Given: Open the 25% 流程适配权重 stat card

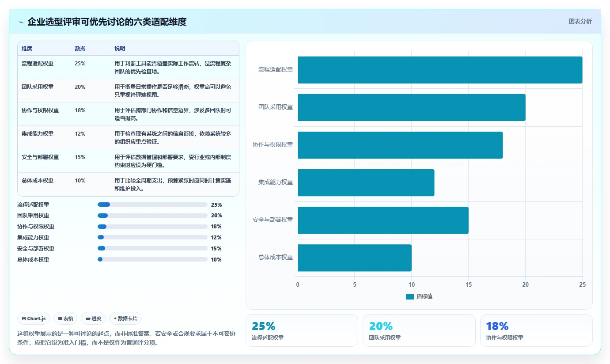Looking at the screenshot, I should pyautogui.click(x=302, y=330).
